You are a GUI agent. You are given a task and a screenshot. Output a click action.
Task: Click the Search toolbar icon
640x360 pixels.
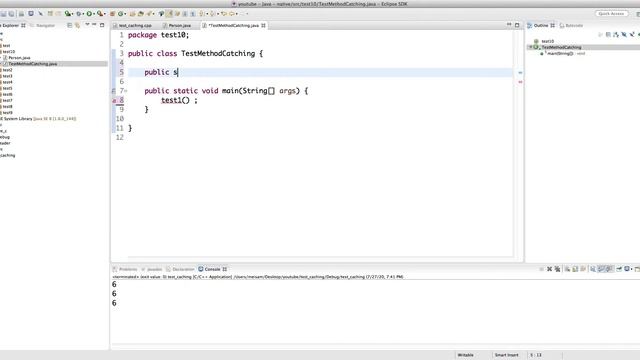point(149,13)
